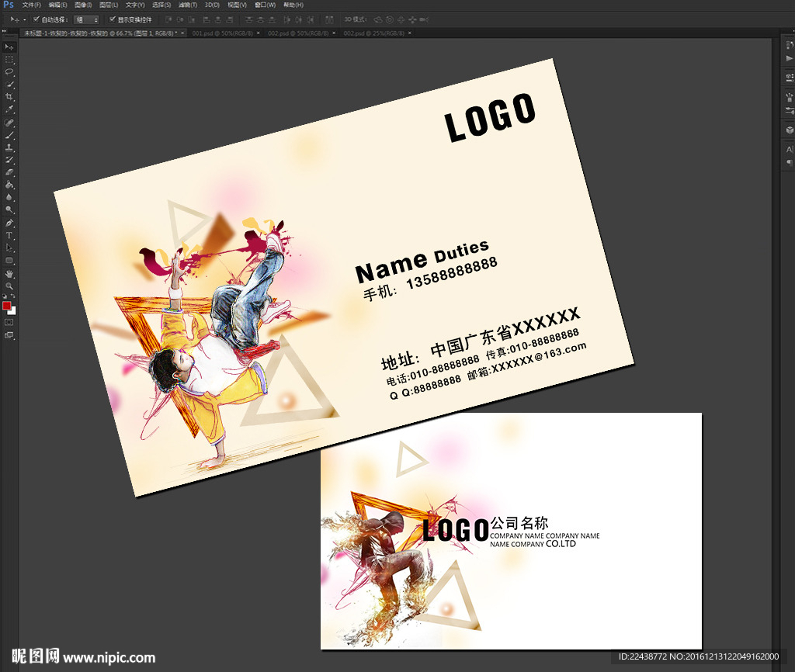Open the Properties panel icon
Viewport: 795px width, 672px height.
[789, 78]
